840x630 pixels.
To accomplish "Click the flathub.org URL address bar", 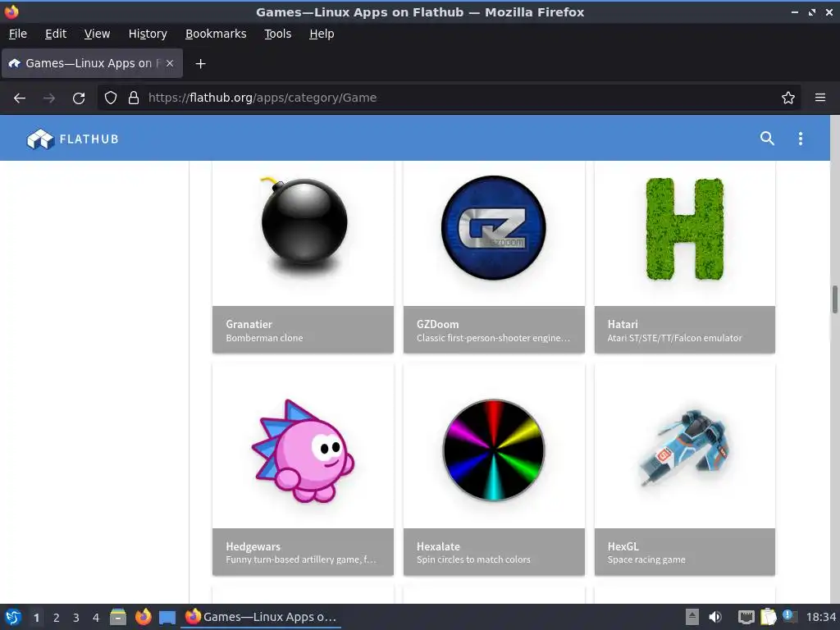I will (449, 98).
